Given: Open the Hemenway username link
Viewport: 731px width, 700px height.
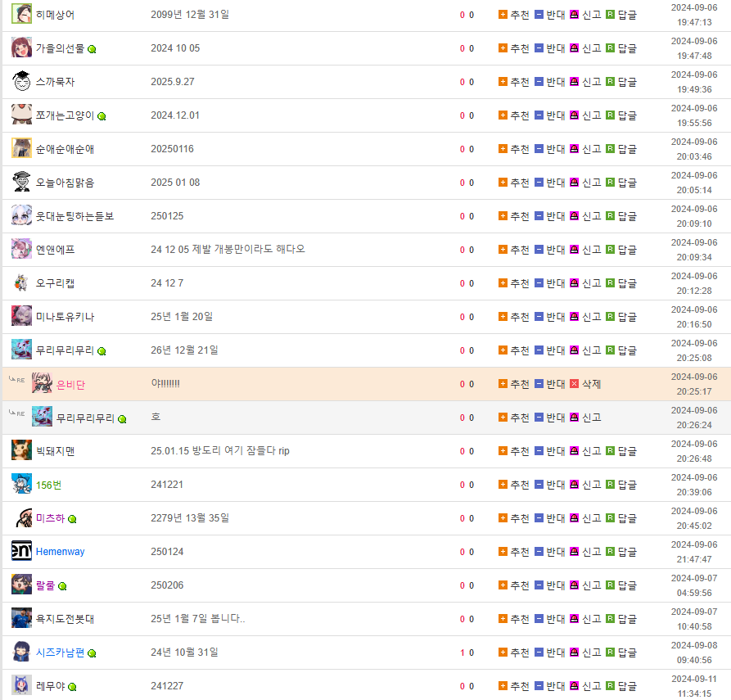Looking at the screenshot, I should pyautogui.click(x=60, y=552).
